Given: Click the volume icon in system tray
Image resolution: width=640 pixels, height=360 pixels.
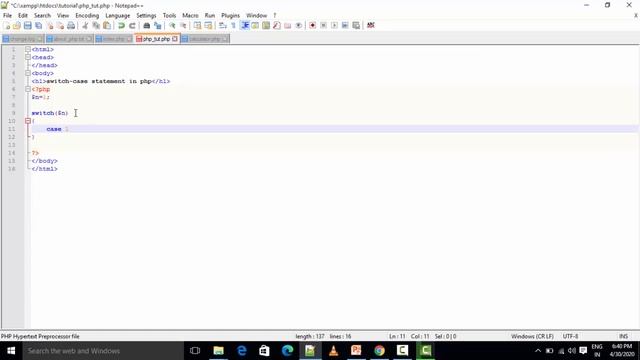Looking at the screenshot, I should point(572,351).
